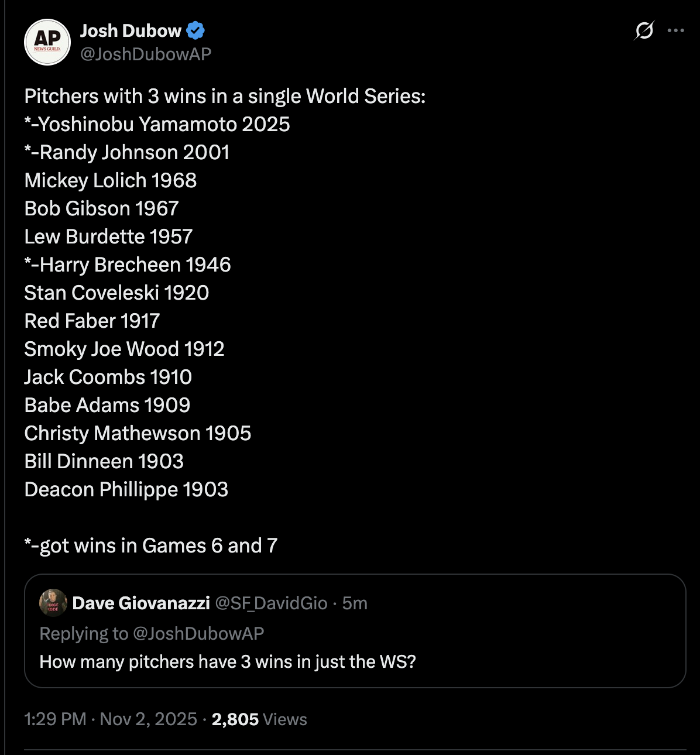Open Dave Giovanazzi's small profile avatar
Viewport: 700px width, 755px height.
coord(53,603)
